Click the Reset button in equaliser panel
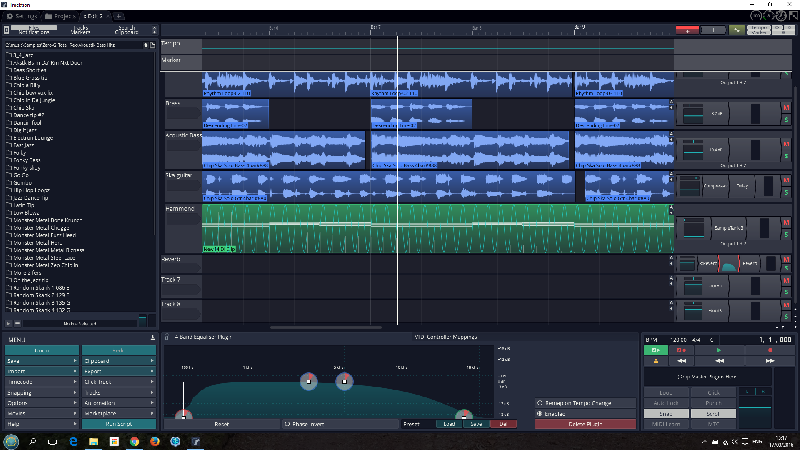The height and width of the screenshot is (450, 800). (x=222, y=424)
